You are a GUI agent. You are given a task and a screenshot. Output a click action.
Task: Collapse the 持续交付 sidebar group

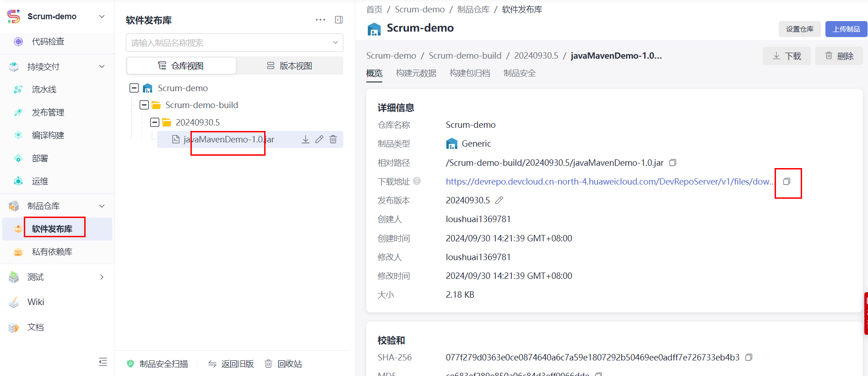102,66
